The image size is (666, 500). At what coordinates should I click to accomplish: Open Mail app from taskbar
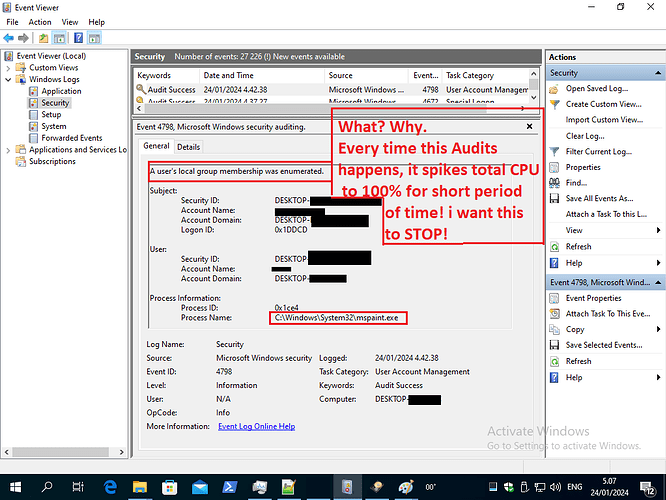(199, 487)
